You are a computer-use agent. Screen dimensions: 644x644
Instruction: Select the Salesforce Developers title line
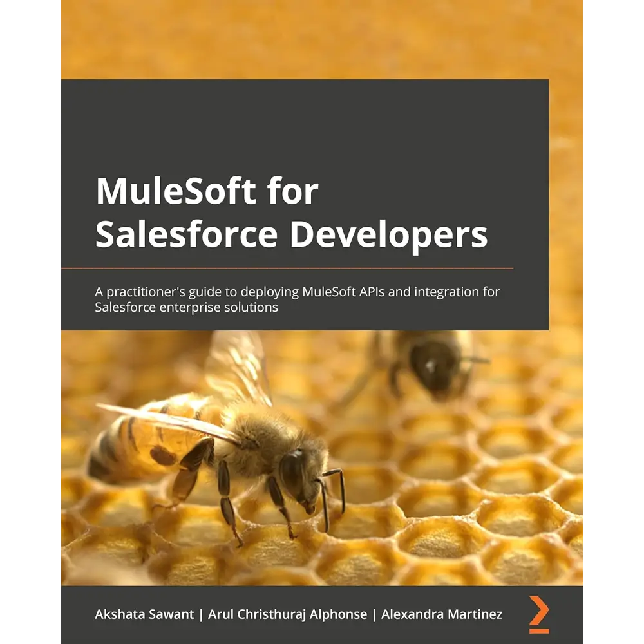pyautogui.click(x=291, y=234)
